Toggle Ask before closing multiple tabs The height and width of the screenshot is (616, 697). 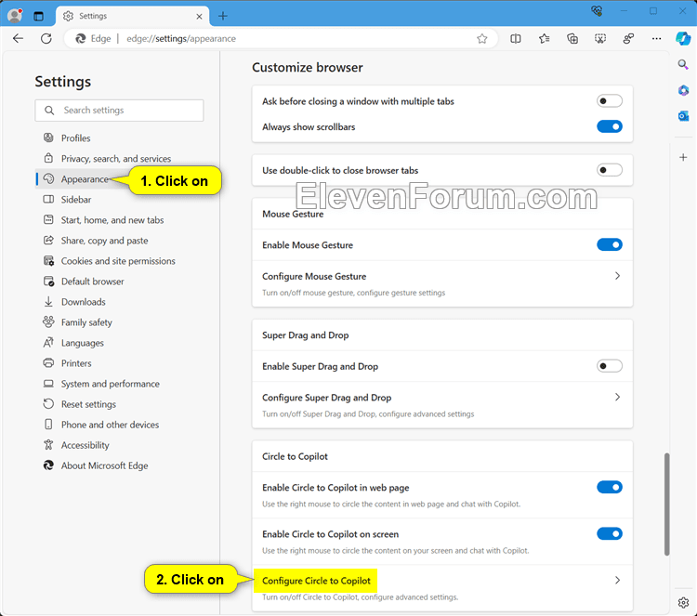609,101
